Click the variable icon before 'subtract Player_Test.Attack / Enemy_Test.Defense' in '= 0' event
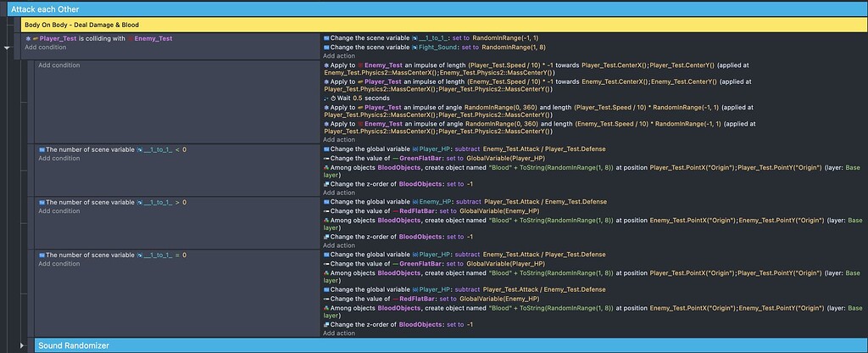The height and width of the screenshot is (353, 868). coord(326,289)
